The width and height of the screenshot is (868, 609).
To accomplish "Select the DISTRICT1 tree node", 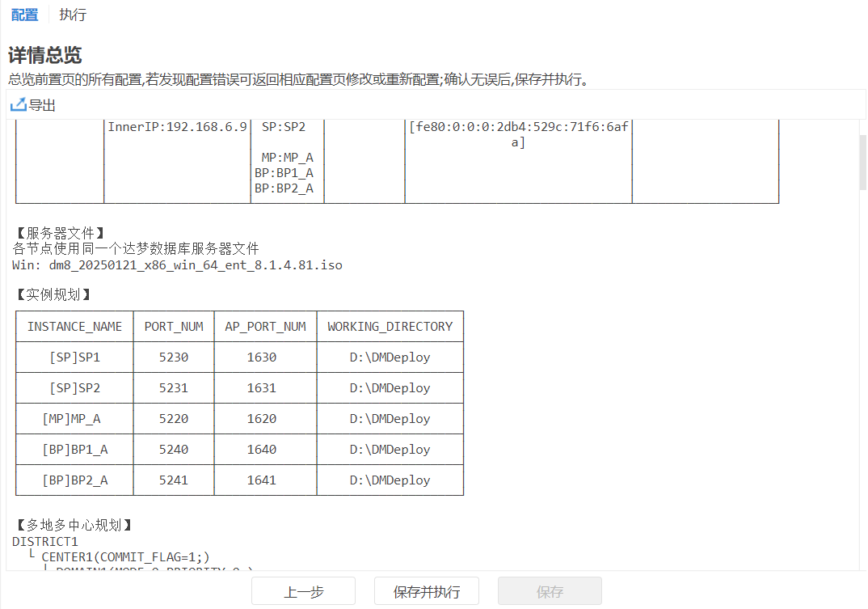I will [x=45, y=541].
